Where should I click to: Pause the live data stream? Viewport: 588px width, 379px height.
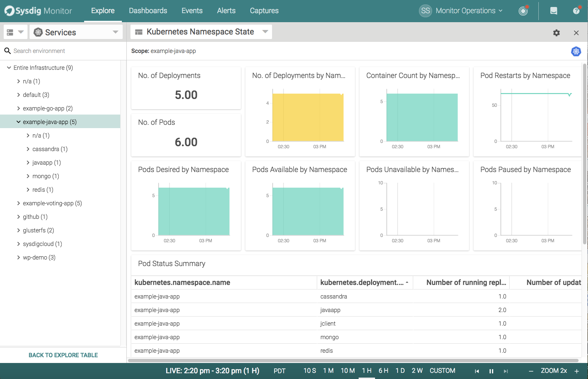pos(491,371)
